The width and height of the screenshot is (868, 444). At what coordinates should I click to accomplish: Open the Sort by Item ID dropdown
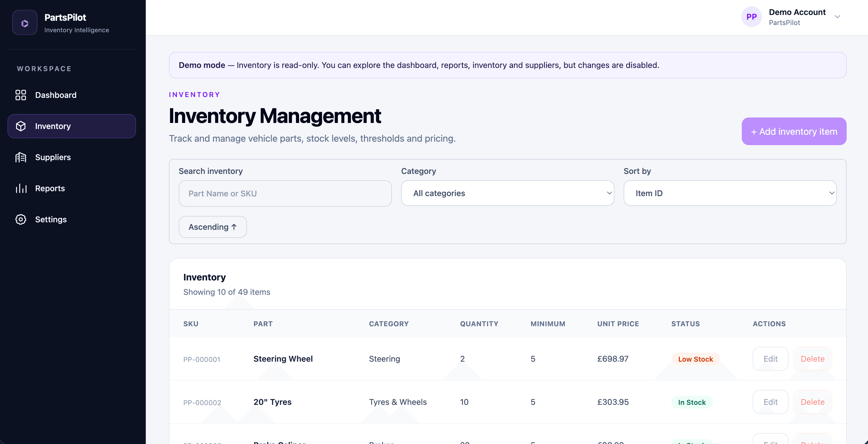pos(730,193)
